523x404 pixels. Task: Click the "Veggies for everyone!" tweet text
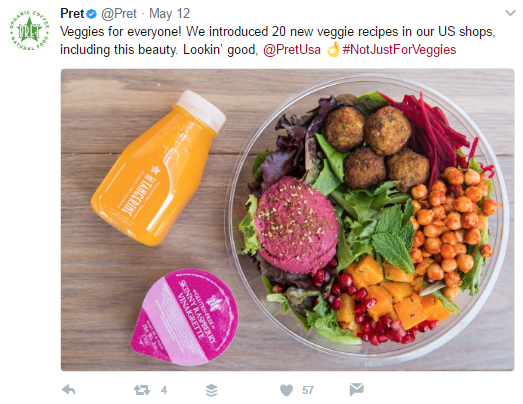click(x=121, y=32)
